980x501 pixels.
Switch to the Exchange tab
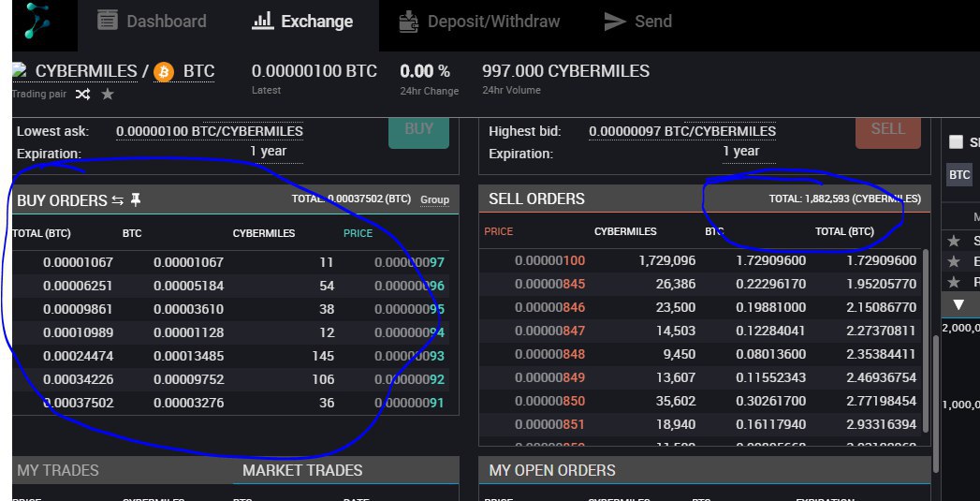pyautogui.click(x=302, y=22)
